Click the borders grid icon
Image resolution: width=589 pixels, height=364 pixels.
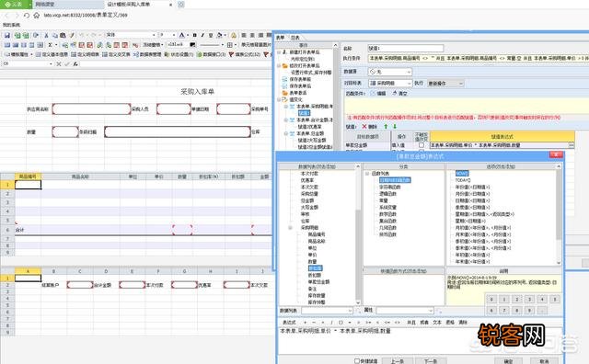[229, 45]
